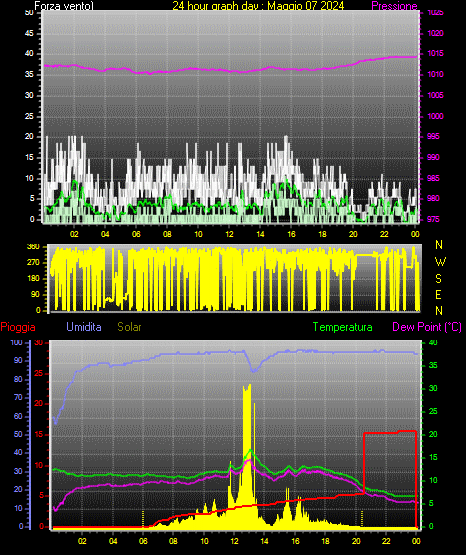Click the magenta 'Pressione' label
This screenshot has width=466, height=555.
click(394, 6)
